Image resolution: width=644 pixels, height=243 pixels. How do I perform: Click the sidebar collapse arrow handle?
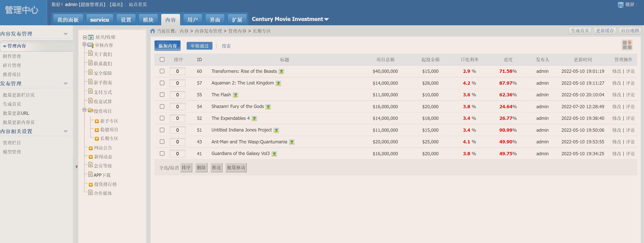pos(76,167)
